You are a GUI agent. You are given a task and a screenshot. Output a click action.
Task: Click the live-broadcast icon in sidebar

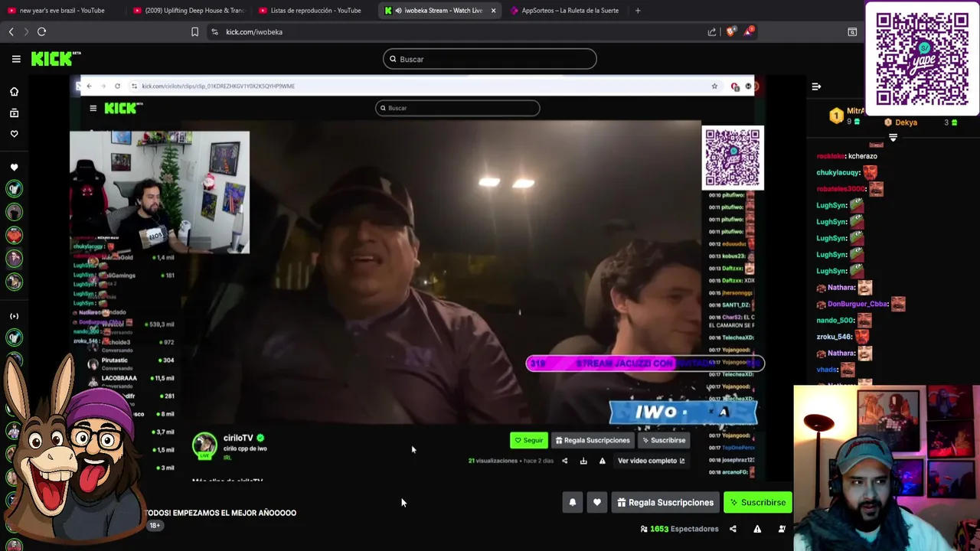pos(14,316)
